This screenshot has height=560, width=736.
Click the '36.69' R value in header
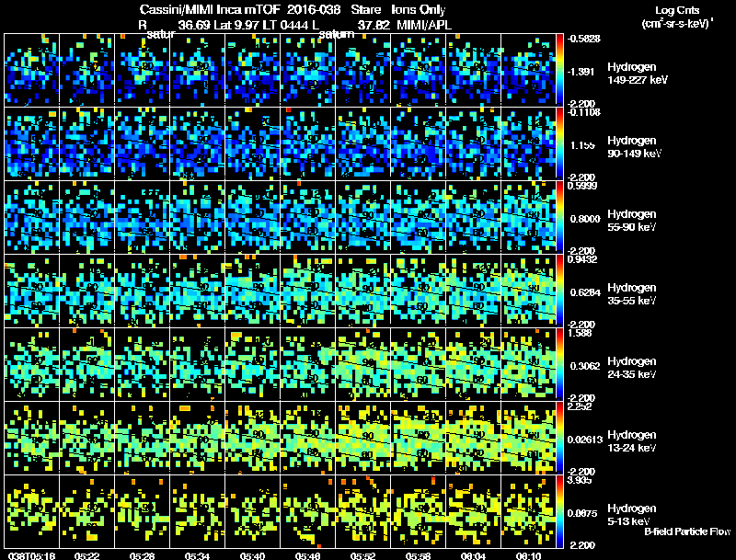pos(194,25)
